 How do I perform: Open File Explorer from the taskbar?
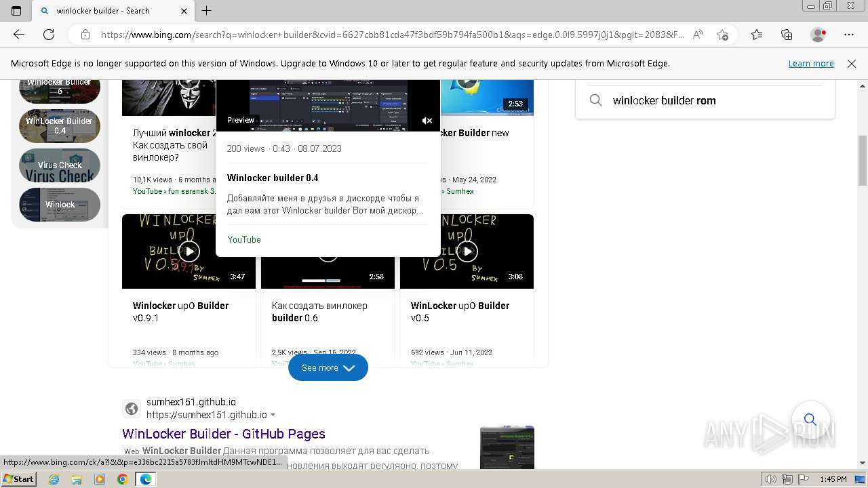[x=77, y=479]
